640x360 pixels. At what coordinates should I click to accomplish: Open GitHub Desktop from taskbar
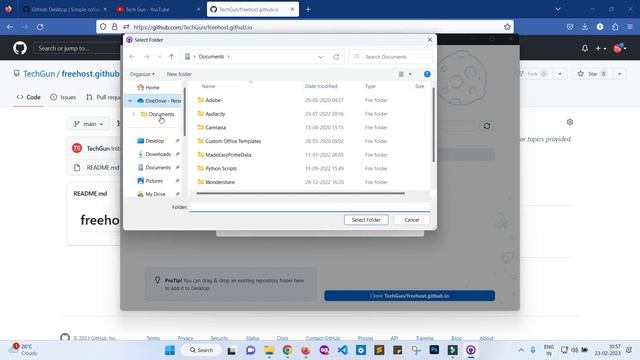tap(471, 350)
